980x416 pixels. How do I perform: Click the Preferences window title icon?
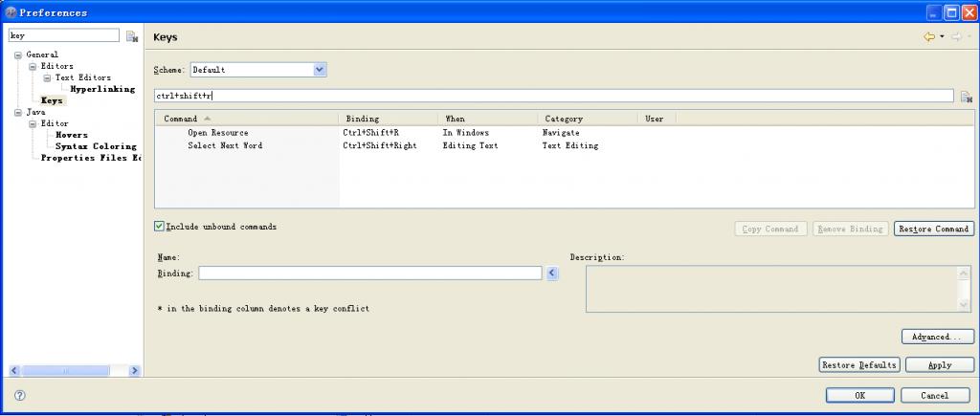(11, 11)
